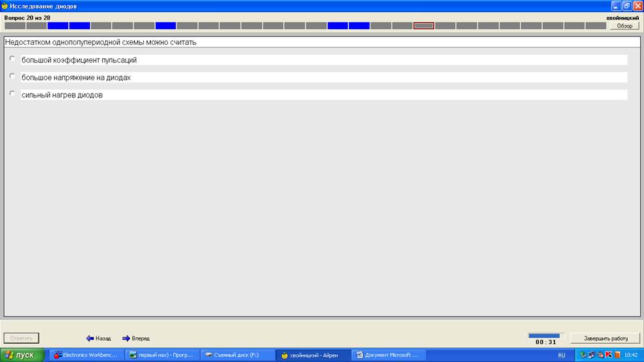Screen dimensions: 644x362
Task: Click the 'Ответить' answer button
Action: tap(21, 338)
